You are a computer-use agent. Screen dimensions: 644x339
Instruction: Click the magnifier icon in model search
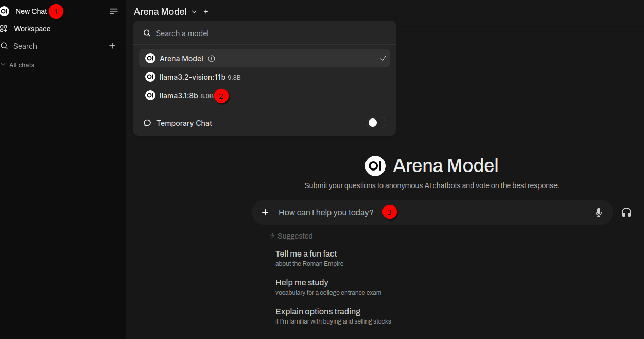point(147,33)
